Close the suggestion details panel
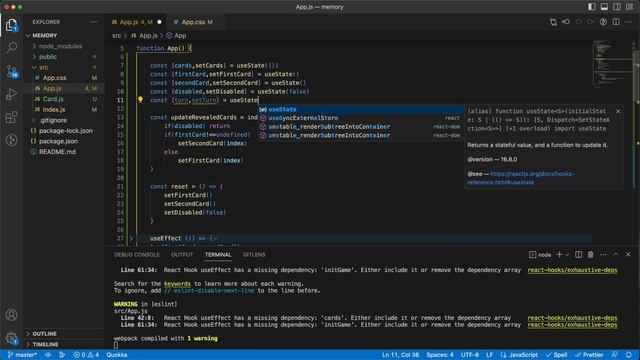Viewport: 640px width, 360px height. point(618,111)
